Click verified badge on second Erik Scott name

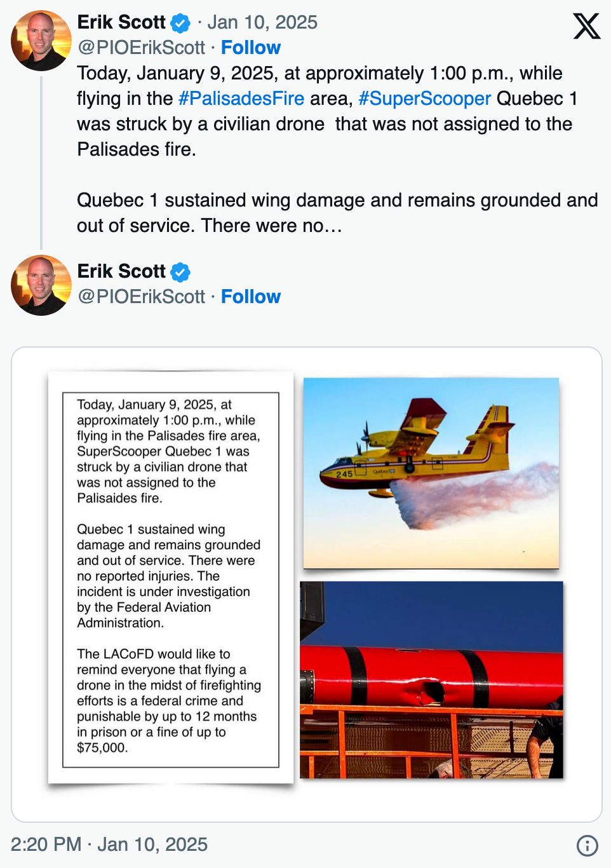point(180,273)
